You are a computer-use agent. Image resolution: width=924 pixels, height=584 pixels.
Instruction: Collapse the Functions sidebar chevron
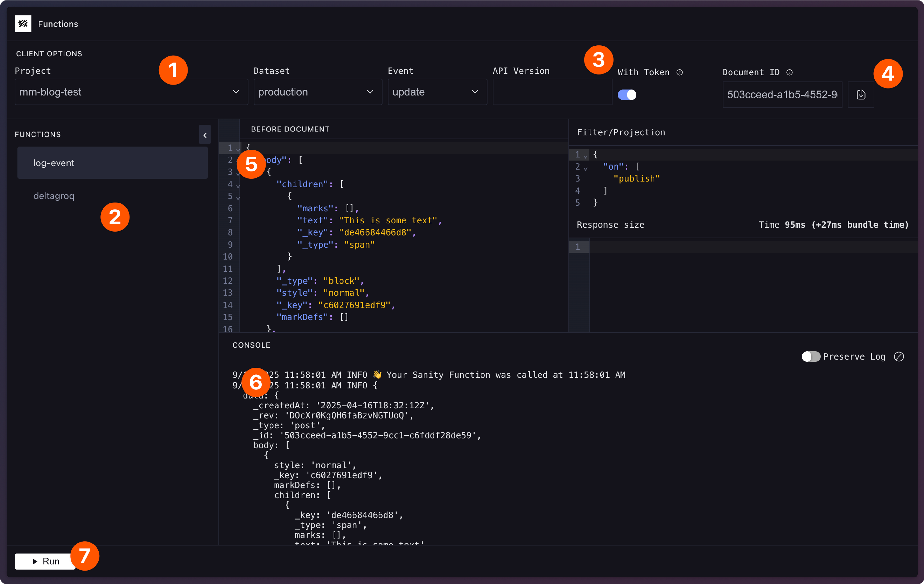pyautogui.click(x=205, y=135)
